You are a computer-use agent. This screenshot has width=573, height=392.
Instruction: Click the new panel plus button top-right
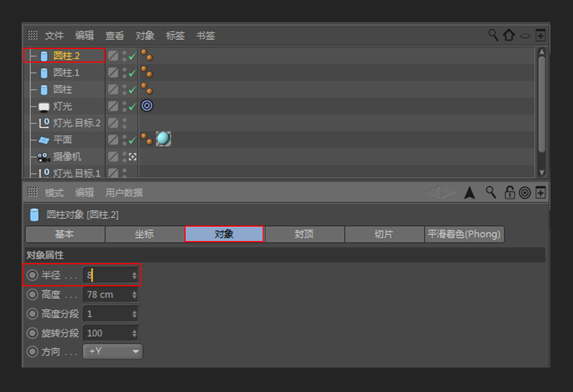541,34
